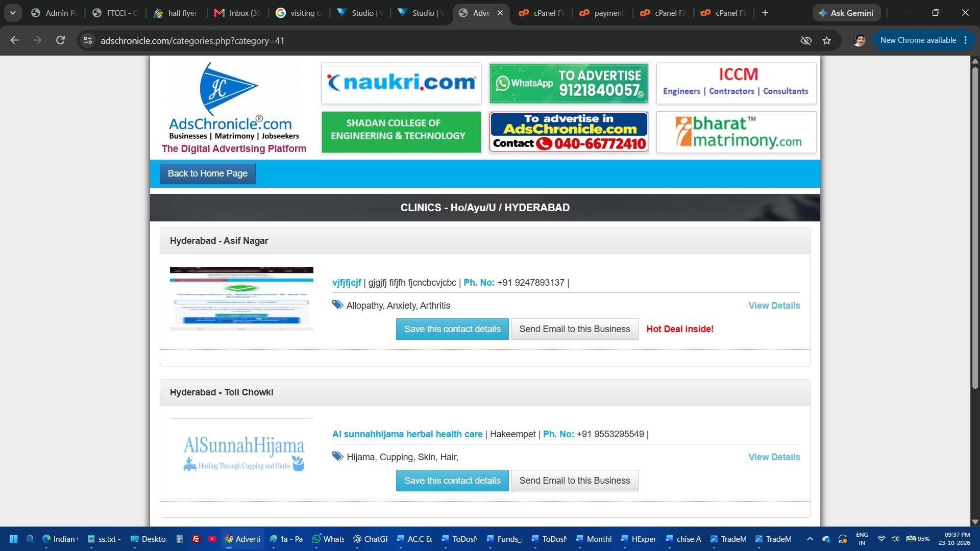Image resolution: width=980 pixels, height=551 pixels.
Task: Send Email to Al sunnahhijama business
Action: click(x=575, y=481)
